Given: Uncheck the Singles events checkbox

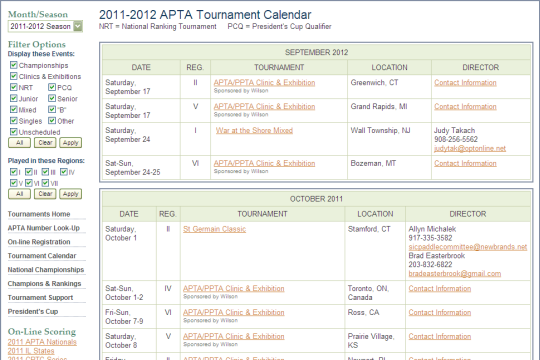Looking at the screenshot, I should tap(13, 121).
